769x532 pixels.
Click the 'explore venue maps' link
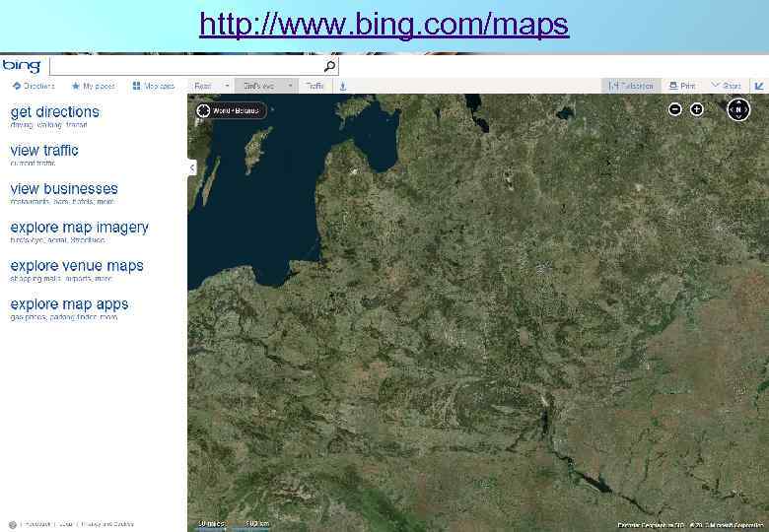coord(77,266)
